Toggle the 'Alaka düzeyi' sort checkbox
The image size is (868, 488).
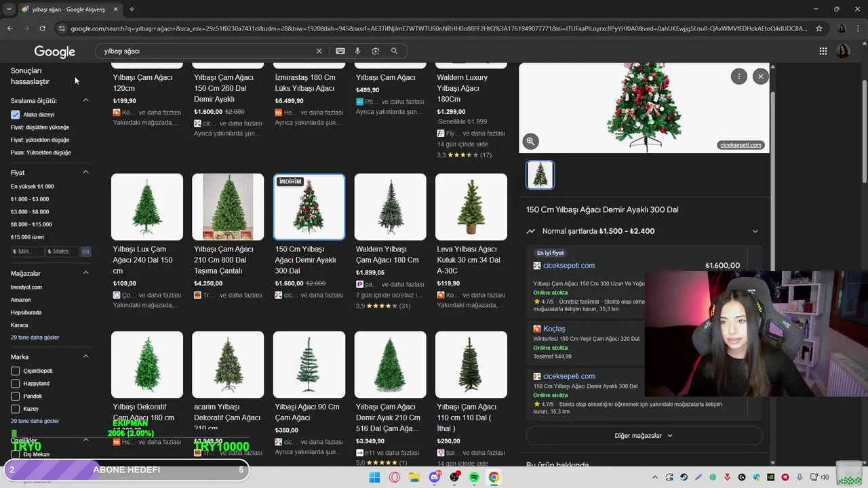(15, 115)
